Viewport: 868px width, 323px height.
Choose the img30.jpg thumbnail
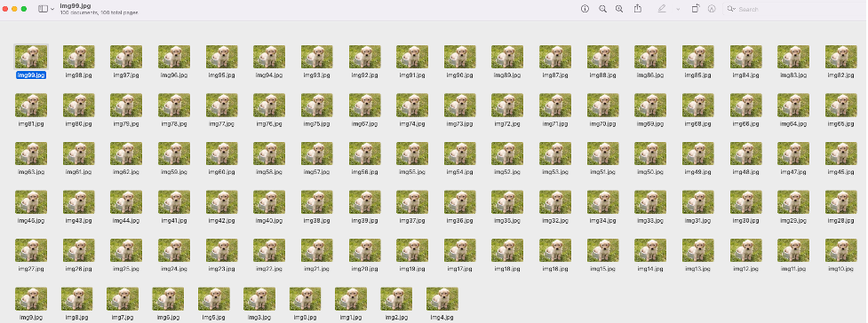745,202
